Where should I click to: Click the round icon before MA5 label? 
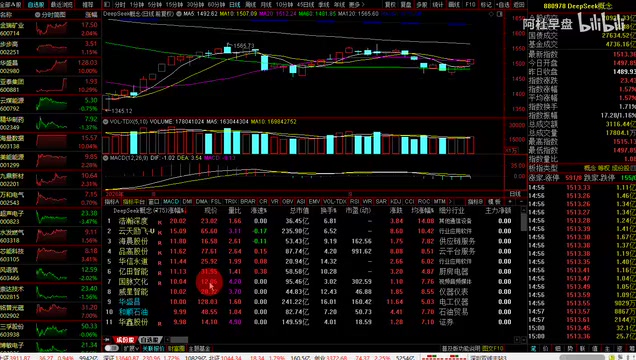click(x=179, y=14)
